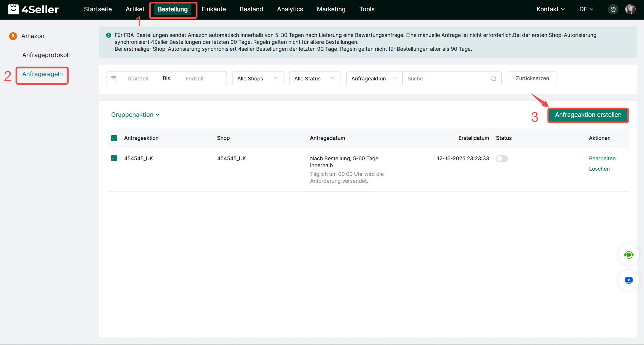Click the calendar icon in date range
Image resolution: width=644 pixels, height=345 pixels.
pos(113,78)
